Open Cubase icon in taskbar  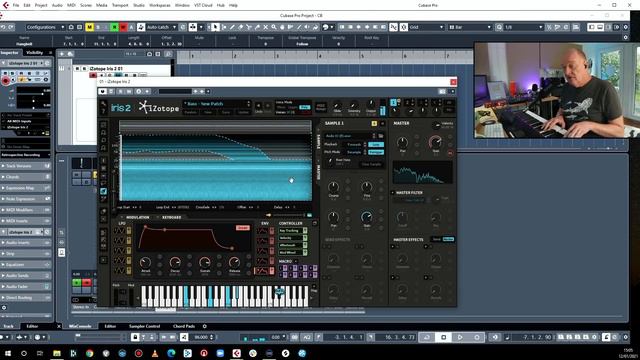236,353
